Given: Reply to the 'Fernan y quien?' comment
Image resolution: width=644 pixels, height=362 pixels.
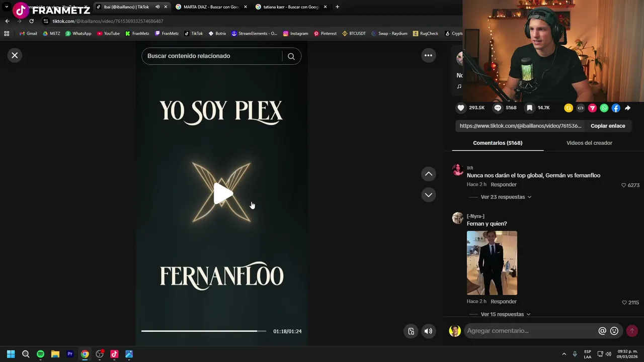Looking at the screenshot, I should pyautogui.click(x=504, y=302).
